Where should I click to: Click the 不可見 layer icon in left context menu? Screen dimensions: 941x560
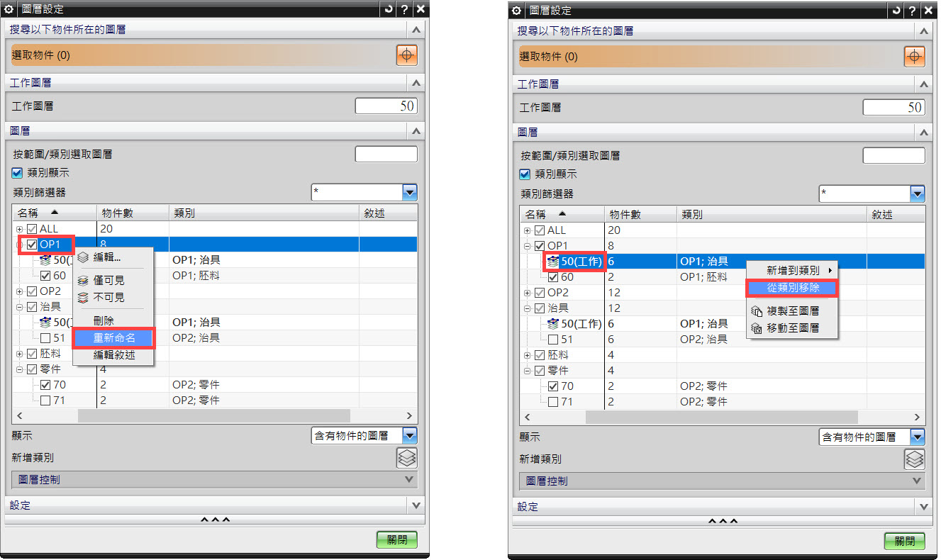[x=84, y=298]
